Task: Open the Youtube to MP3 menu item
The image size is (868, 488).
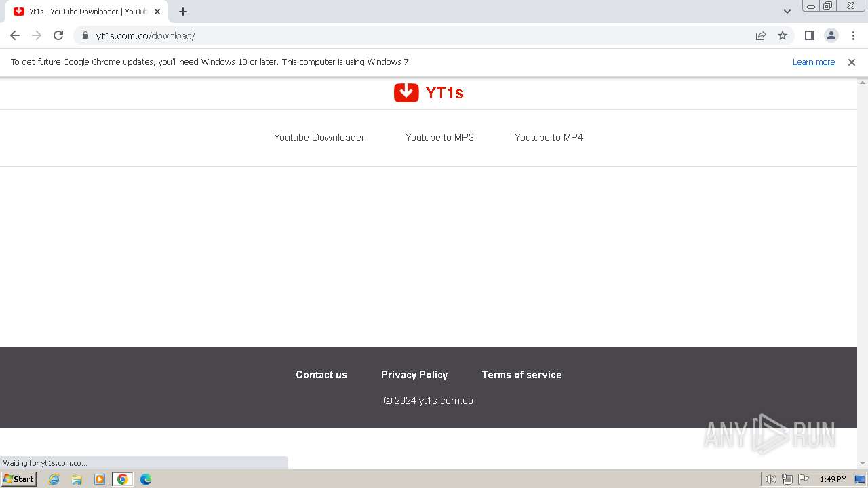Action: coord(439,138)
